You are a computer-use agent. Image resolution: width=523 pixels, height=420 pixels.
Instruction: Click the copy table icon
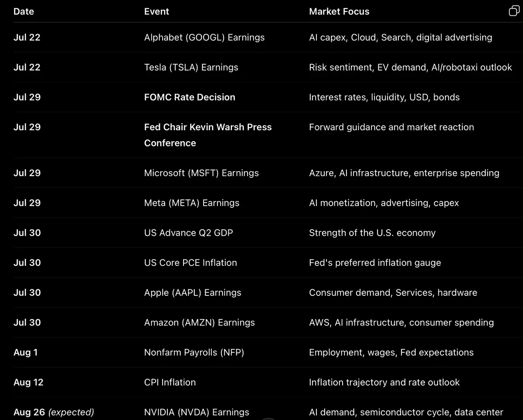[514, 11]
